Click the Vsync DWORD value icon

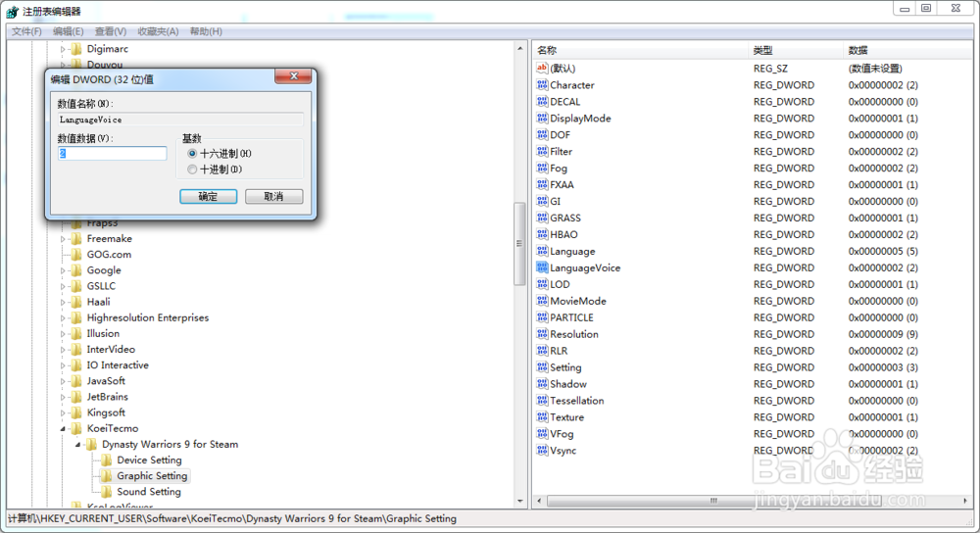pyautogui.click(x=542, y=450)
